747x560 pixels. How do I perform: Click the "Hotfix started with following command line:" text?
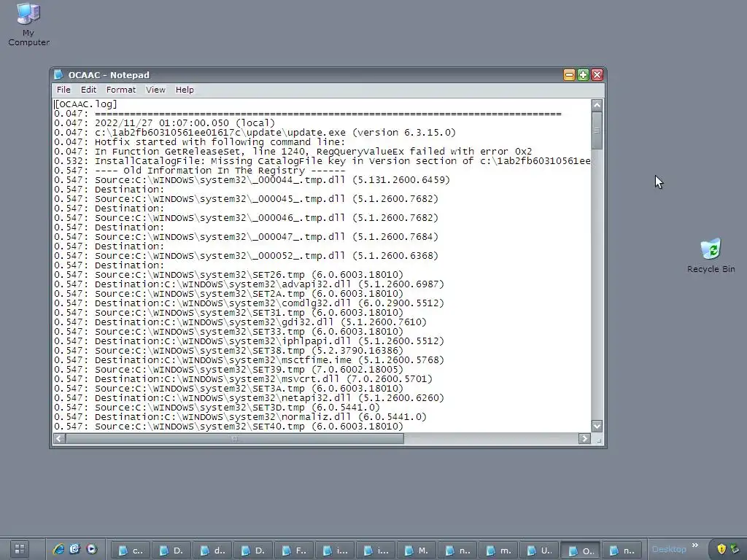coord(220,142)
